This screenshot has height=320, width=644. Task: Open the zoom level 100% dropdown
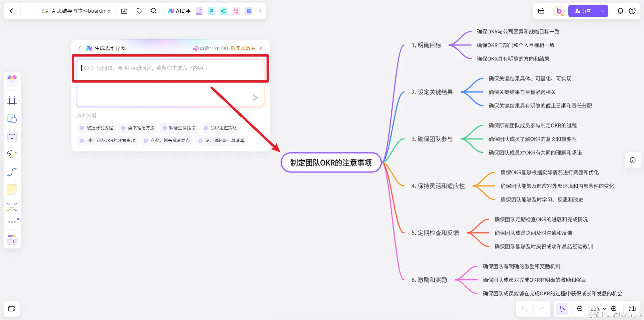tap(596, 309)
